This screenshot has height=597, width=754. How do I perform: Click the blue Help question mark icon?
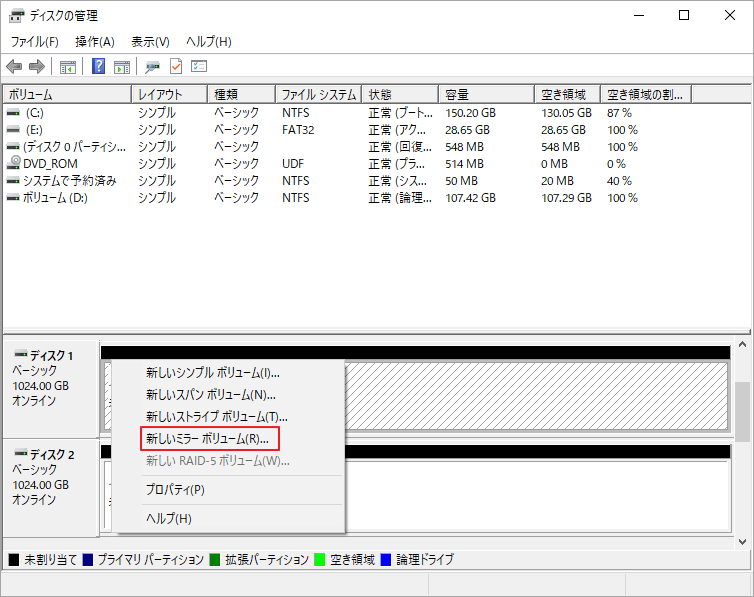coord(98,66)
